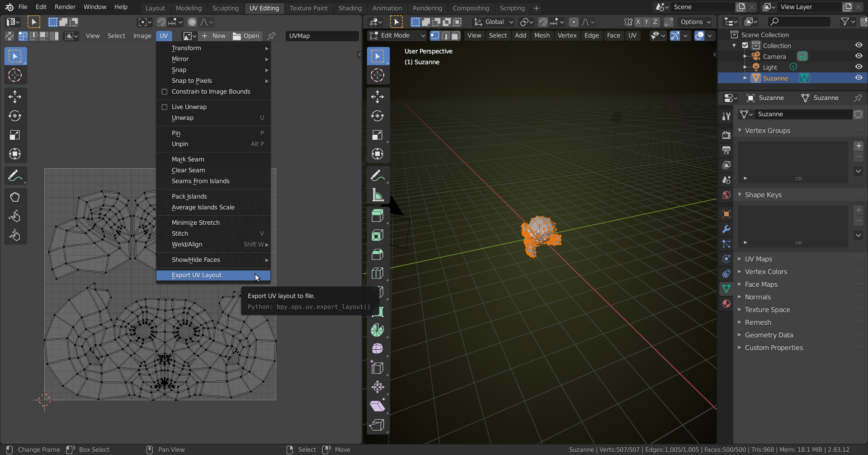The image size is (868, 455).
Task: Select the Rotate tool in the viewport toolbar
Action: (x=378, y=116)
